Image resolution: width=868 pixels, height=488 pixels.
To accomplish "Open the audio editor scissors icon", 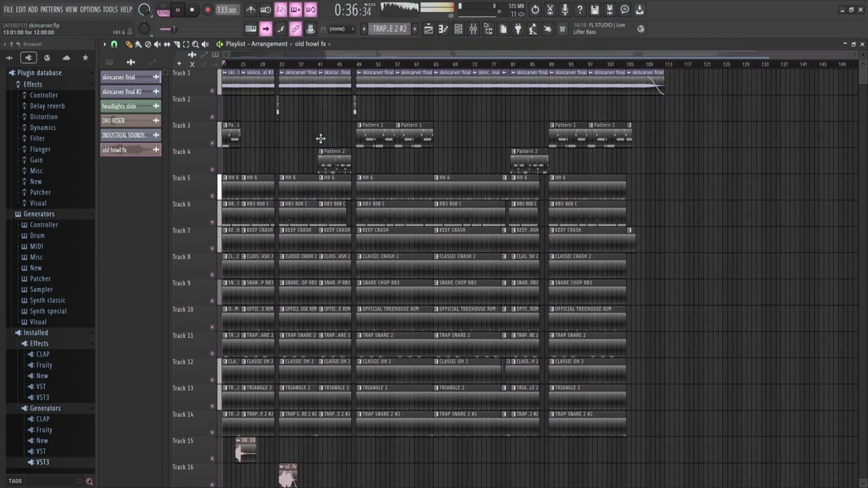I will point(550,9).
